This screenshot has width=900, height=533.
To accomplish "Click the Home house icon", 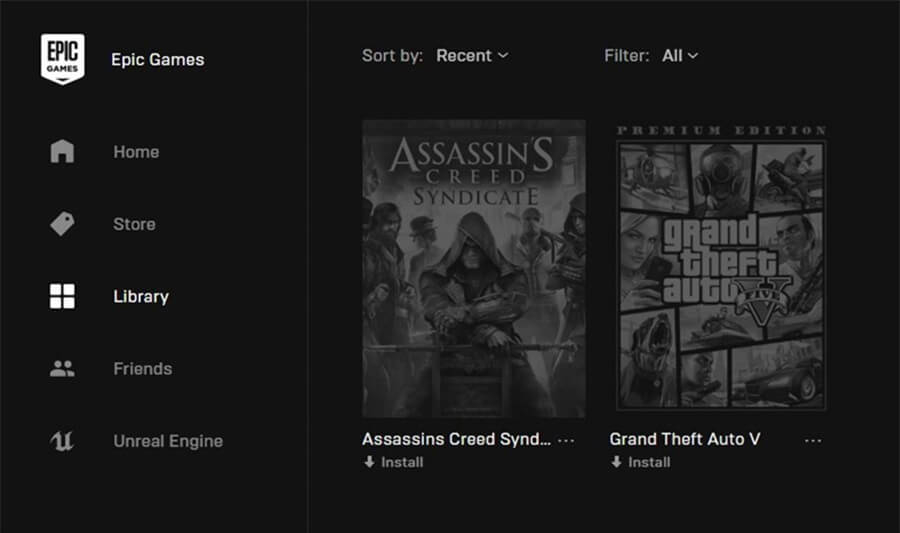I will (x=62, y=152).
